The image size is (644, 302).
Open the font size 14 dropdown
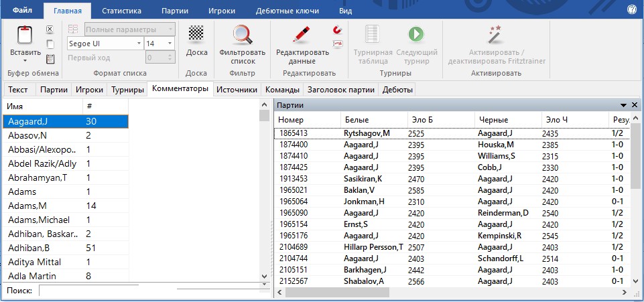coord(170,44)
